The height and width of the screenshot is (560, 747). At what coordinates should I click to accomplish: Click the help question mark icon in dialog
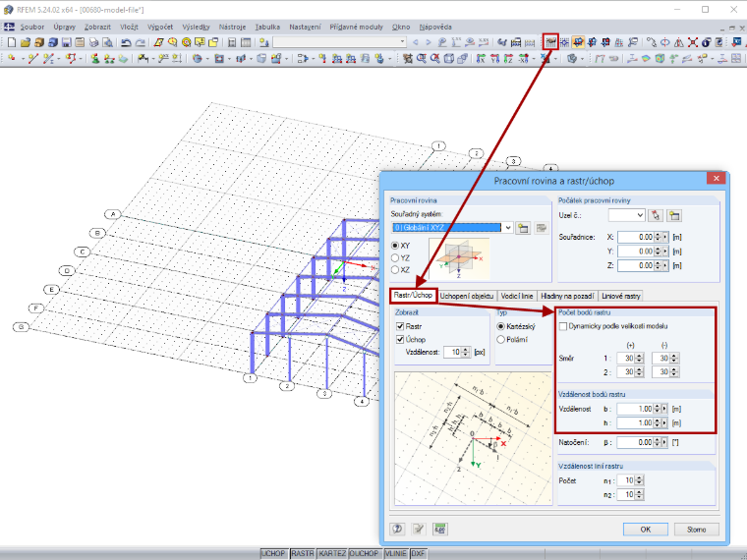point(397,529)
